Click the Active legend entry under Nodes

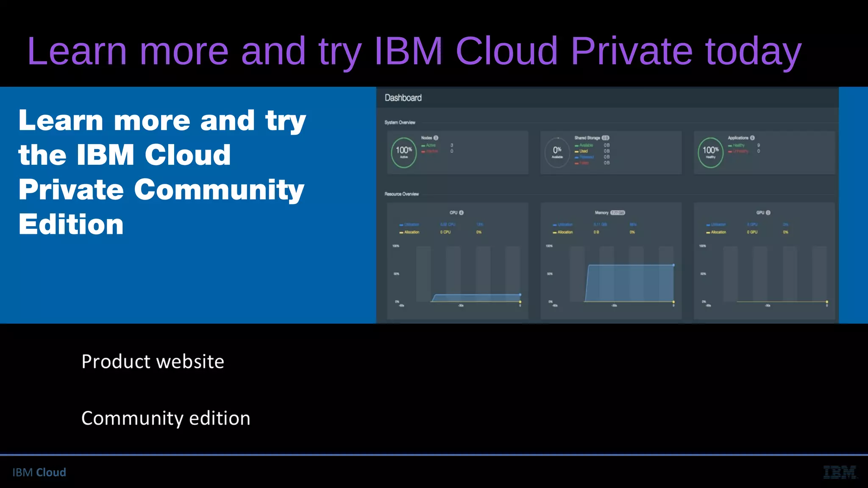tap(428, 145)
